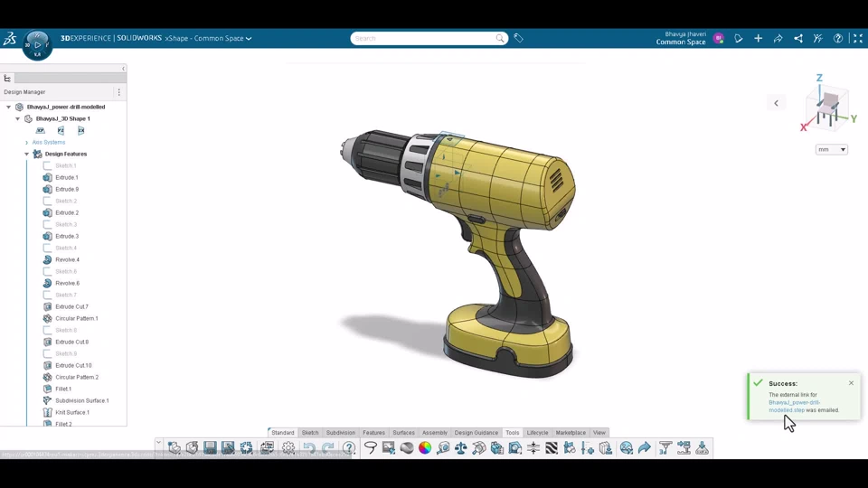Expand the Axis Systems node

[26, 142]
